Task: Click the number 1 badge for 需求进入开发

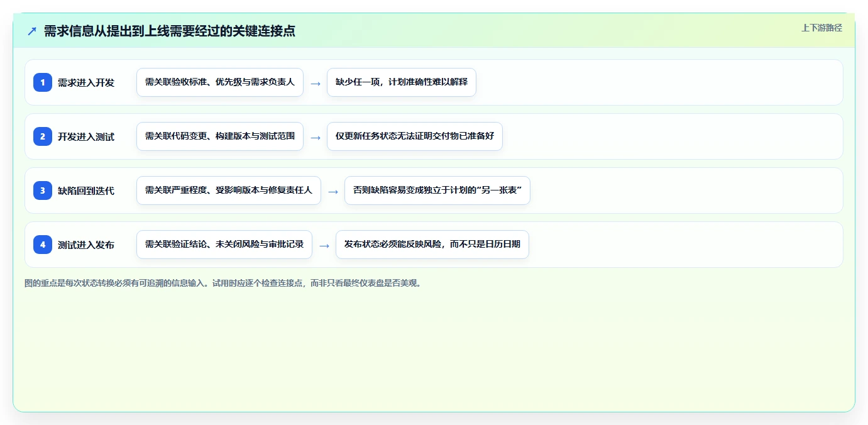Action: pyautogui.click(x=43, y=82)
